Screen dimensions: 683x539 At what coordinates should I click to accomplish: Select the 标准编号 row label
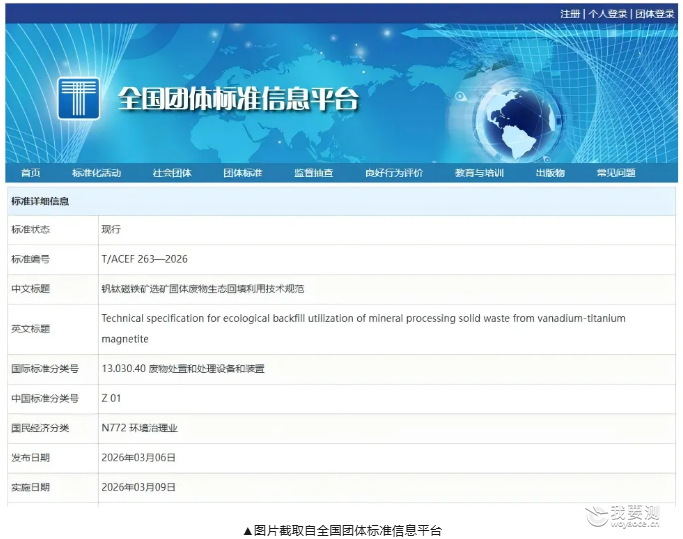pyautogui.click(x=30, y=259)
